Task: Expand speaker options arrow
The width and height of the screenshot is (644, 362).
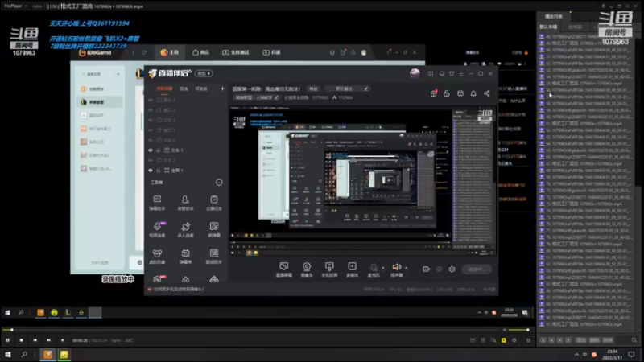Action: 407,268
